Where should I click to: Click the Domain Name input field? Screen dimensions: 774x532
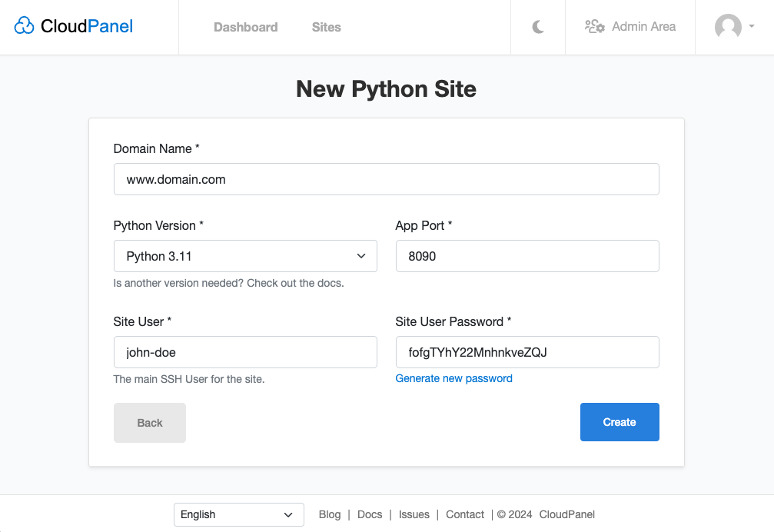coord(386,179)
